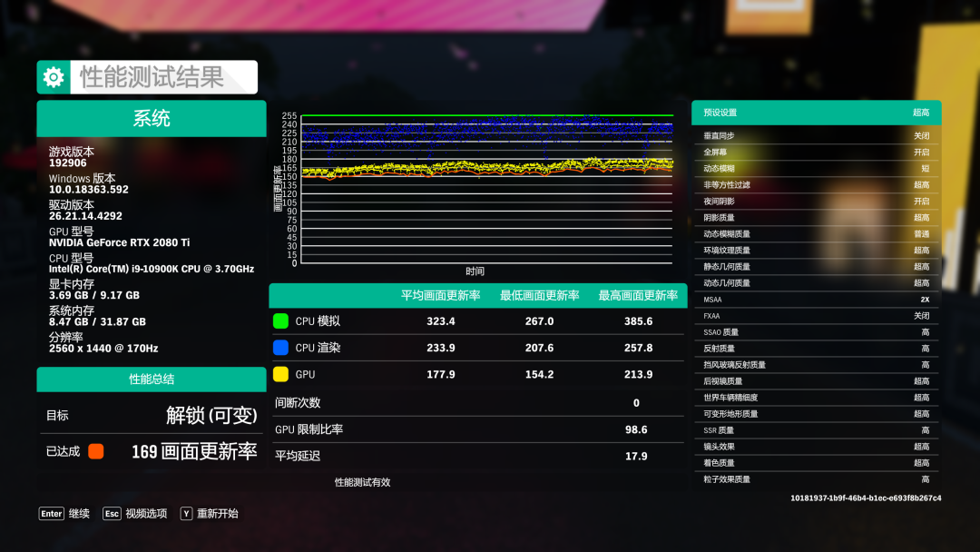This screenshot has height=552, width=980.
Task: Click the Intel i9-10900K CPU text
Action: click(152, 269)
